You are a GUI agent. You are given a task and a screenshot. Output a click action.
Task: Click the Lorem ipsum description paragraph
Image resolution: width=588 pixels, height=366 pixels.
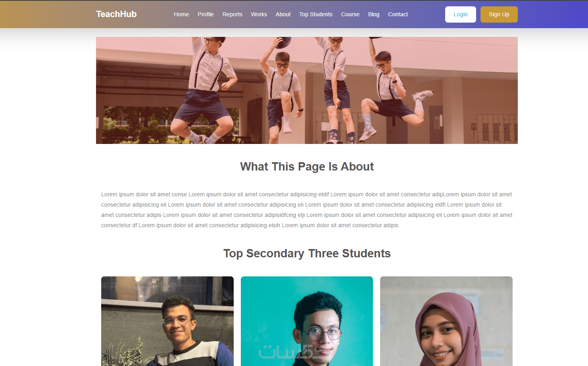pos(307,210)
